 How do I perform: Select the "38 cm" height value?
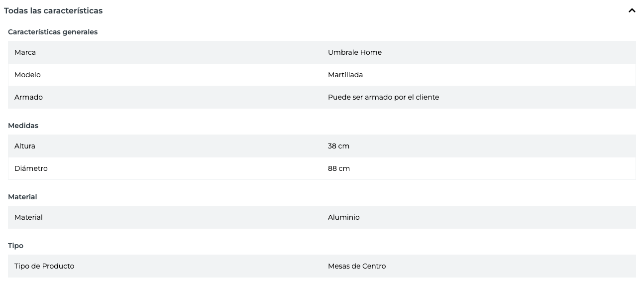coord(338,146)
